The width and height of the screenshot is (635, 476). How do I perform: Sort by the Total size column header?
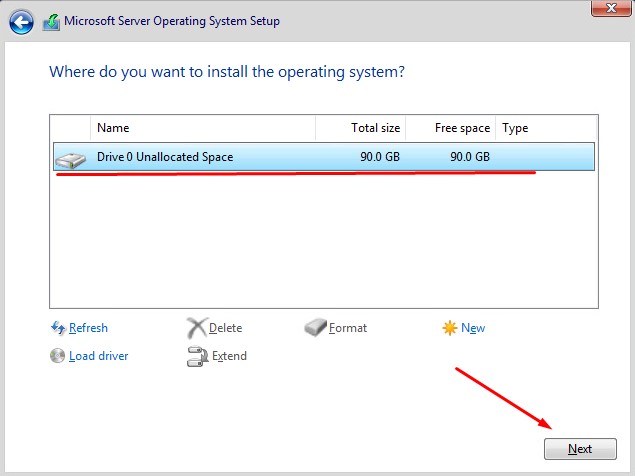[361, 128]
